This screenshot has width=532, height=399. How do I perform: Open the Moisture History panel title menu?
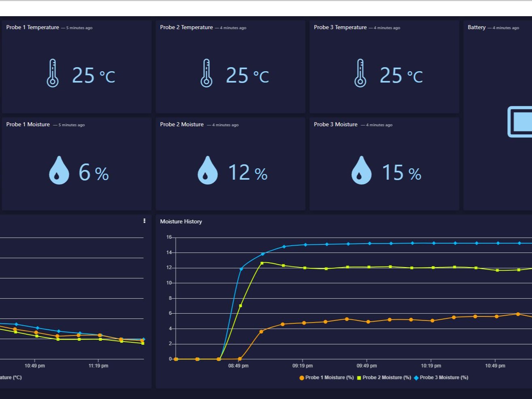click(x=181, y=221)
